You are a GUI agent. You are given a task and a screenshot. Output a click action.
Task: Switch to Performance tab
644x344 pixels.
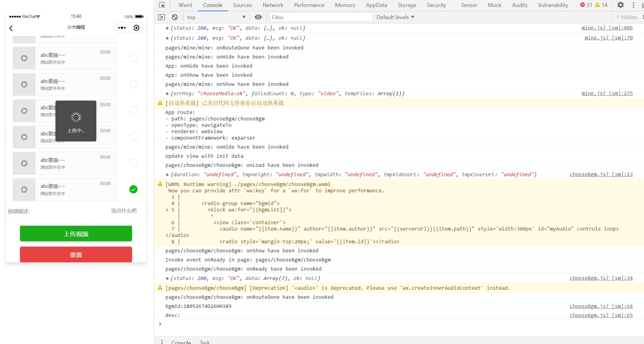point(309,5)
